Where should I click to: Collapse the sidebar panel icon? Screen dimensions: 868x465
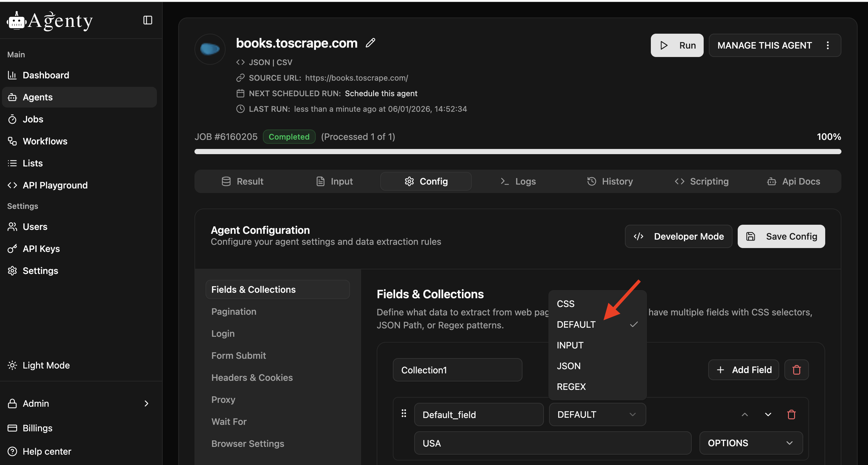click(147, 20)
